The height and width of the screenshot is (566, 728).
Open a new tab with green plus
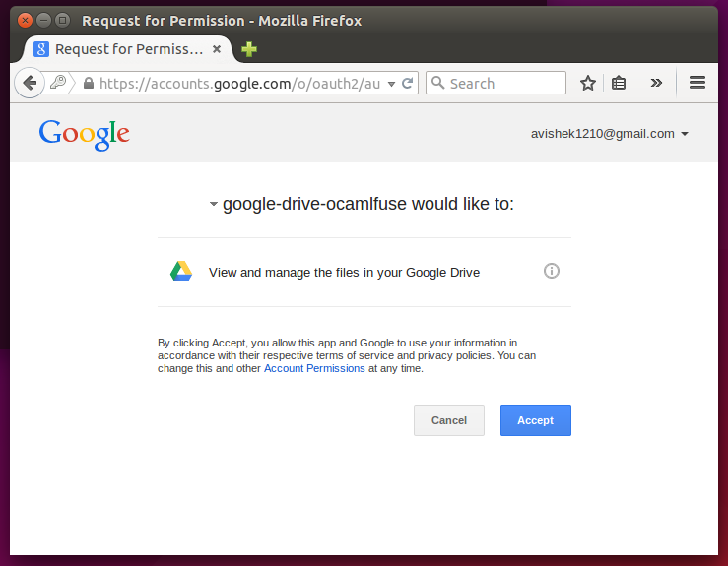[249, 49]
